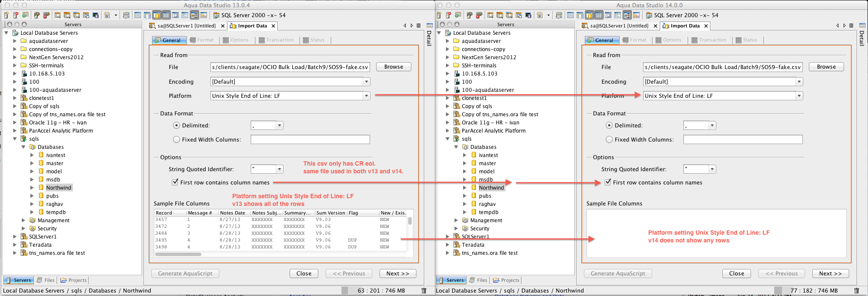
Task: Switch to the Options tab in 13.0.4 window
Action: click(x=236, y=40)
